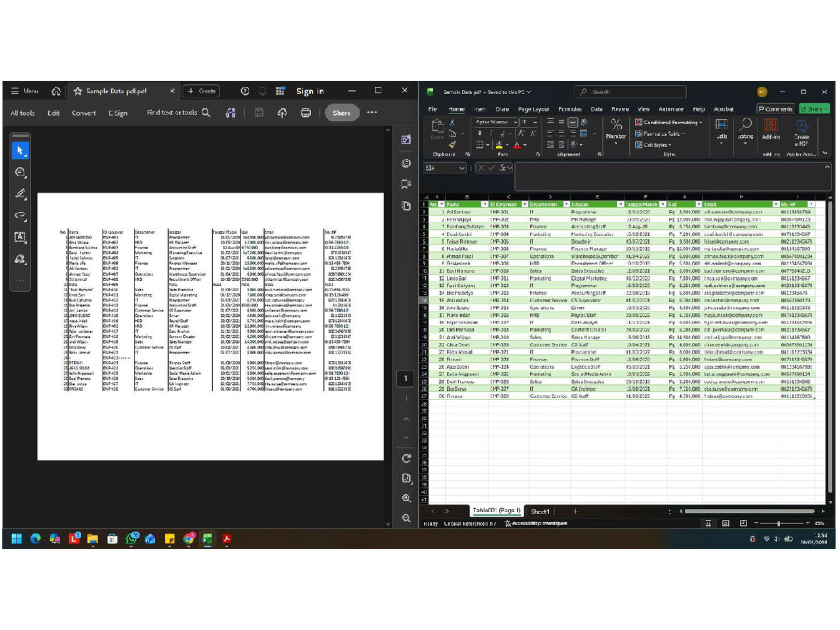Open Comments button in Excel
Image resolution: width=840 pixels, height=630 pixels.
775,108
